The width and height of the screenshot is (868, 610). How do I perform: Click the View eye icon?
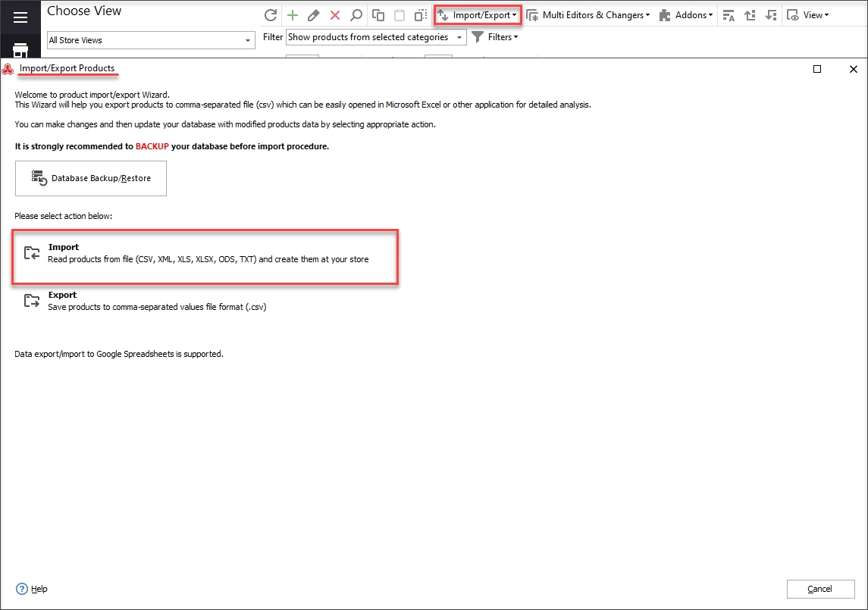(793, 15)
